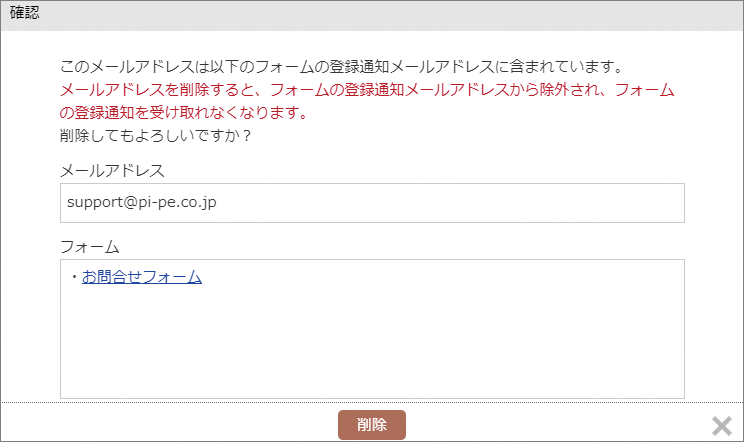The image size is (744, 442).
Task: Click the red line の登録通知を受け取れなくなります
Action: tap(184, 113)
